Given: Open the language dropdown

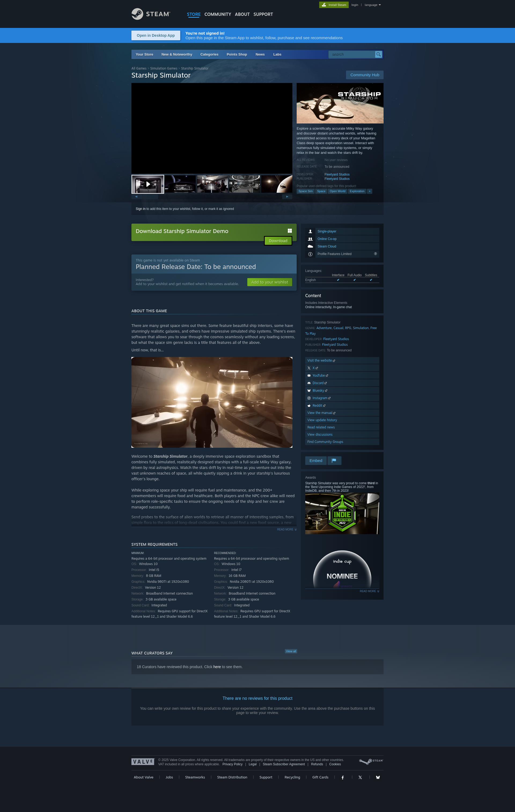Looking at the screenshot, I should [x=372, y=5].
